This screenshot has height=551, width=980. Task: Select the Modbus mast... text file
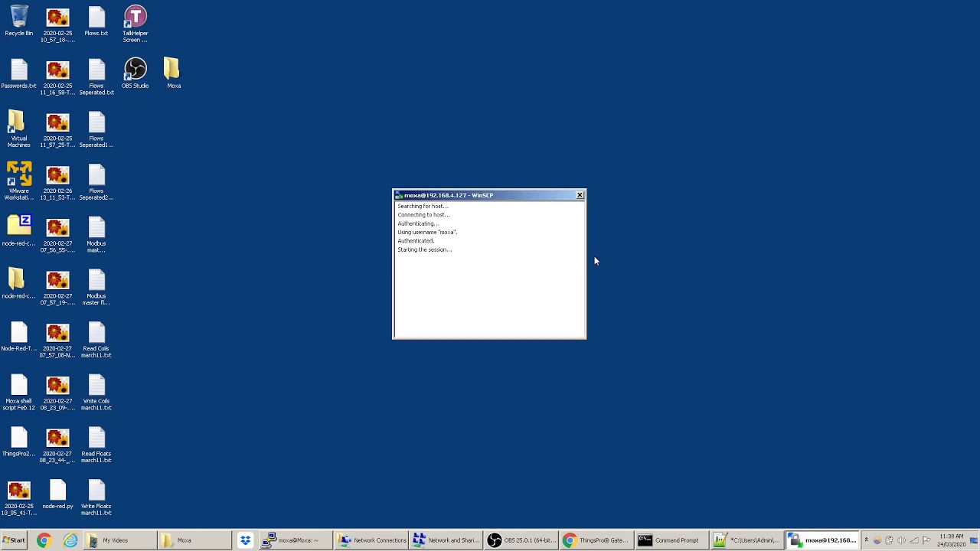click(x=96, y=235)
